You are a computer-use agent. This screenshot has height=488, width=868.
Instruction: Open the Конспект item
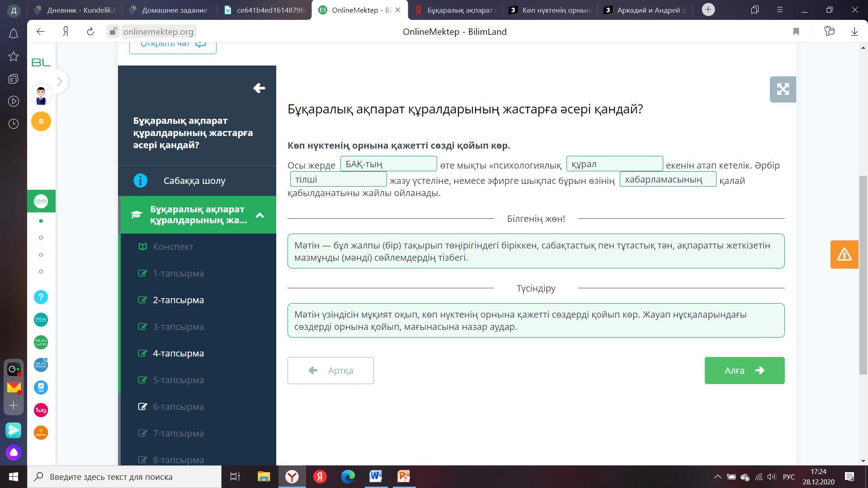pos(173,247)
